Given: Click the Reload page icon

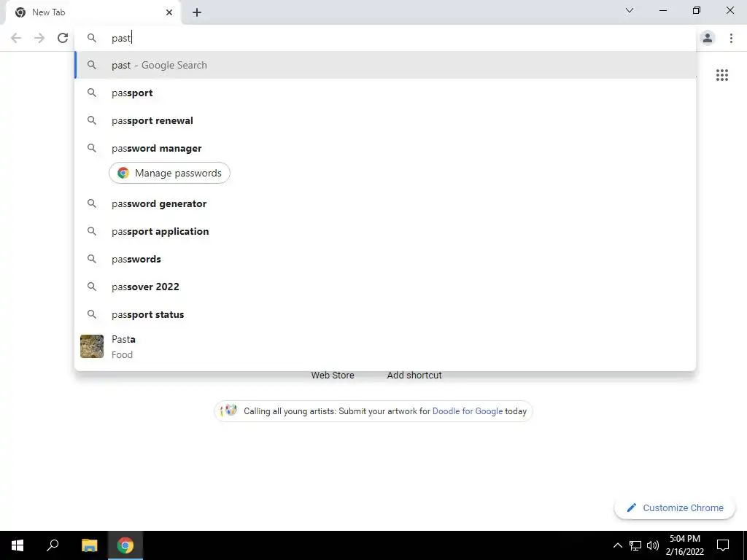Looking at the screenshot, I should pyautogui.click(x=63, y=38).
